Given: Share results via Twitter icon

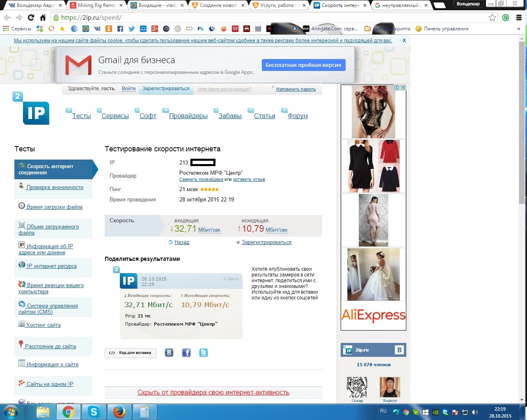Looking at the screenshot, I should [204, 353].
